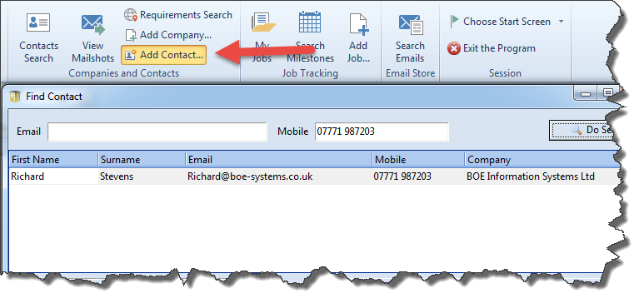Screen dimensions: 644x303
Task: Open View Mailshots
Action: [x=92, y=37]
